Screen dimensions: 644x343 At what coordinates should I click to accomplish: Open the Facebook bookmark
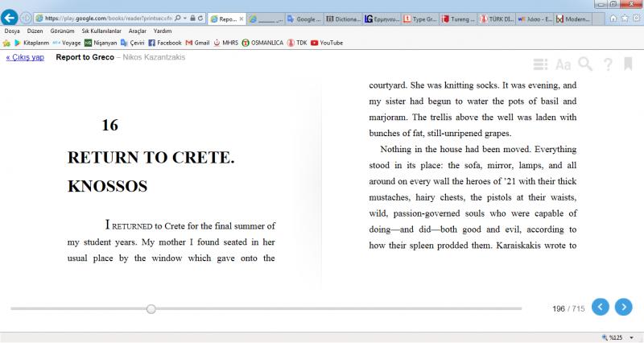[165, 43]
